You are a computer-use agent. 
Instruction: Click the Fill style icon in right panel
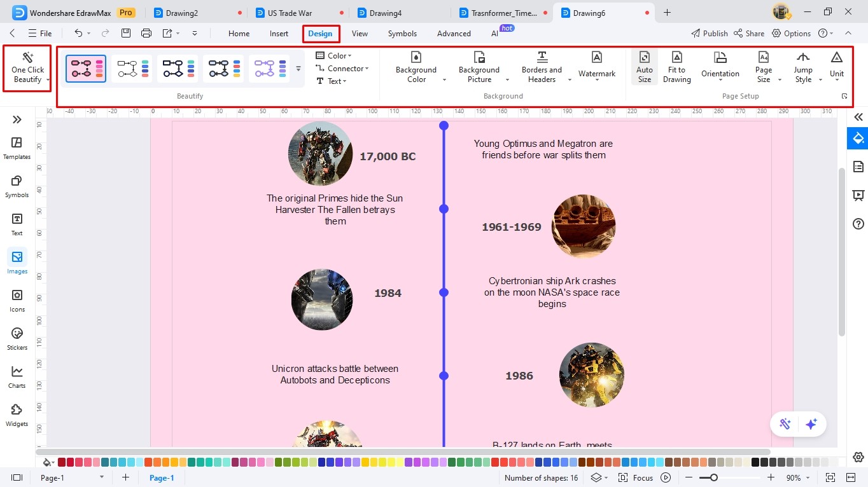click(x=858, y=138)
